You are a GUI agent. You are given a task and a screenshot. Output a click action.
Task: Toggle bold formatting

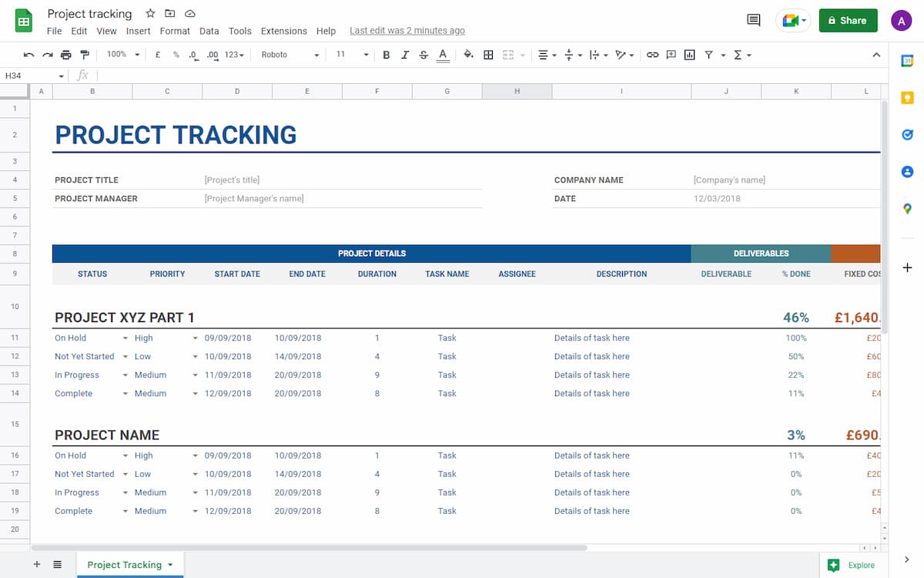(x=387, y=55)
